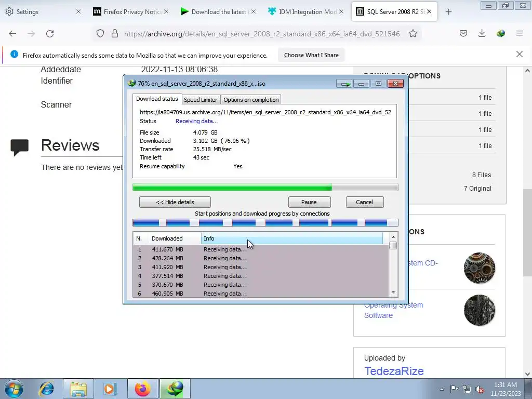The width and height of the screenshot is (532, 399).
Task: Launch Internet Explorer from taskbar
Action: [46, 389]
